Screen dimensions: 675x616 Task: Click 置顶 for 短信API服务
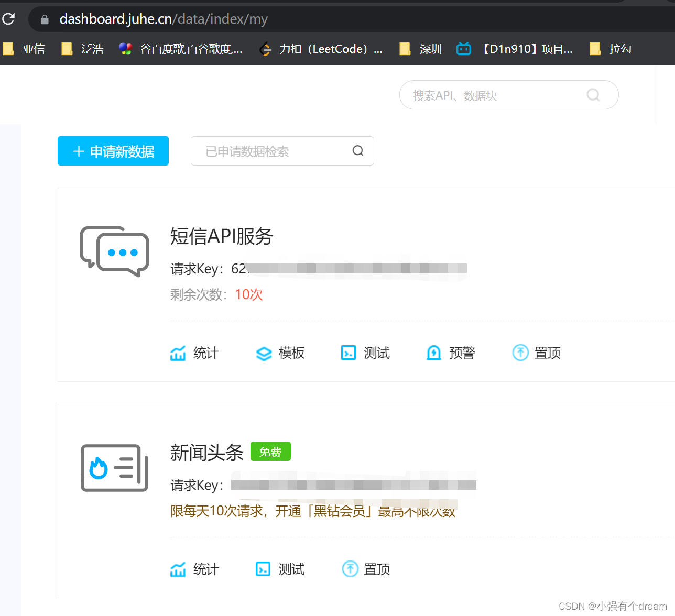click(536, 353)
